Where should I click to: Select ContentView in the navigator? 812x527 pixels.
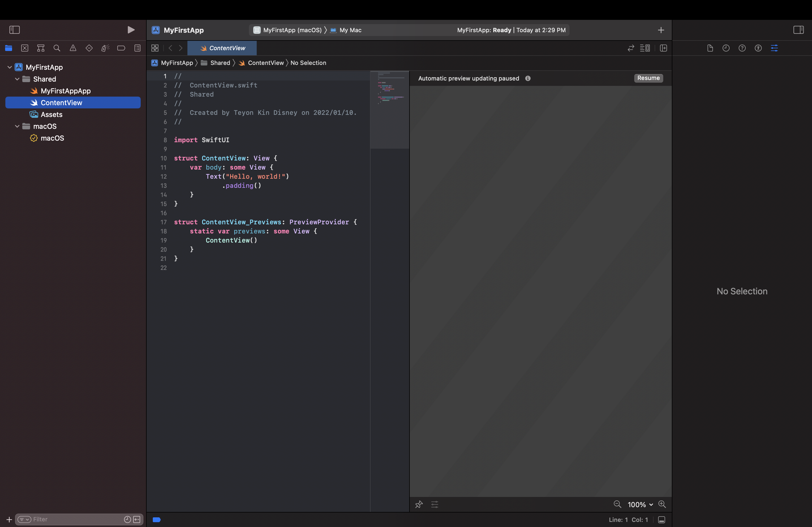click(x=73, y=103)
